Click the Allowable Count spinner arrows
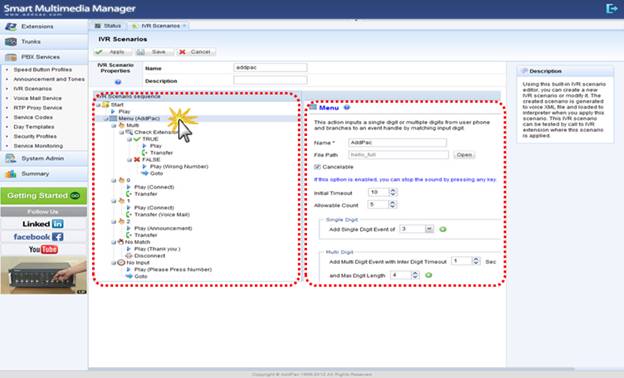This screenshot has width=624, height=378. pyautogui.click(x=392, y=205)
